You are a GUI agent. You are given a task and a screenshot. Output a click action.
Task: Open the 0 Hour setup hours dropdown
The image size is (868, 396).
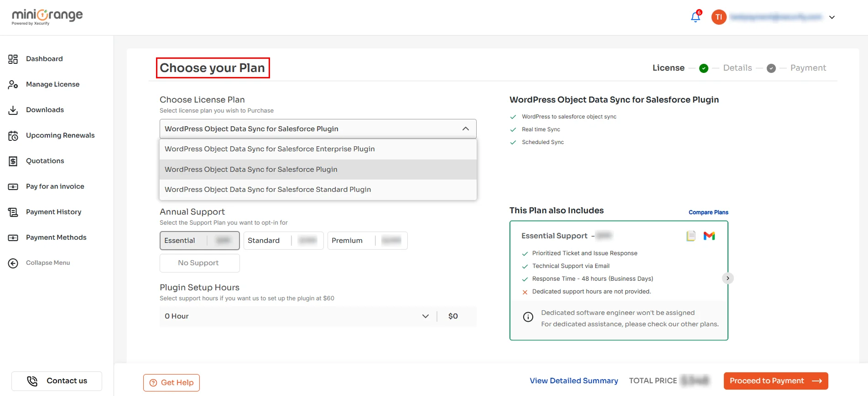(297, 316)
